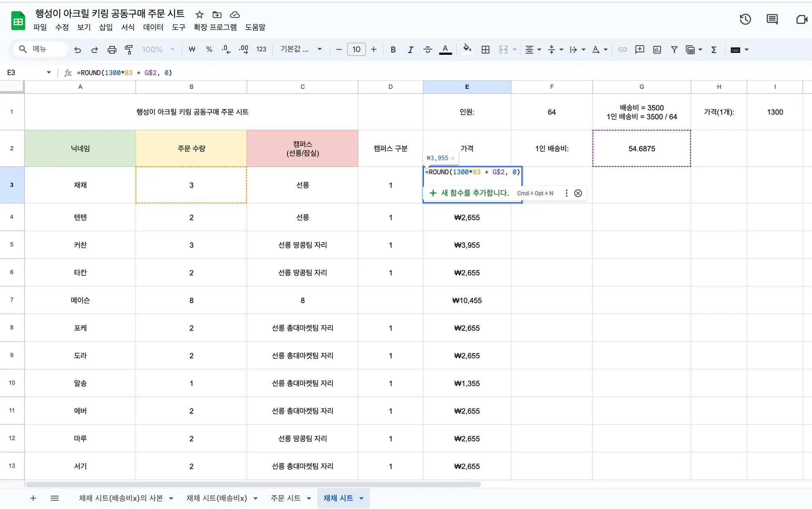812x509 pixels.
Task: Click the font size input field
Action: [356, 50]
